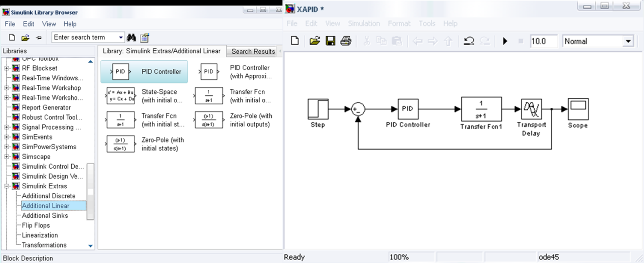The height and width of the screenshot is (263, 644).
Task: Expand RF Blockset library node
Action: click(7, 68)
